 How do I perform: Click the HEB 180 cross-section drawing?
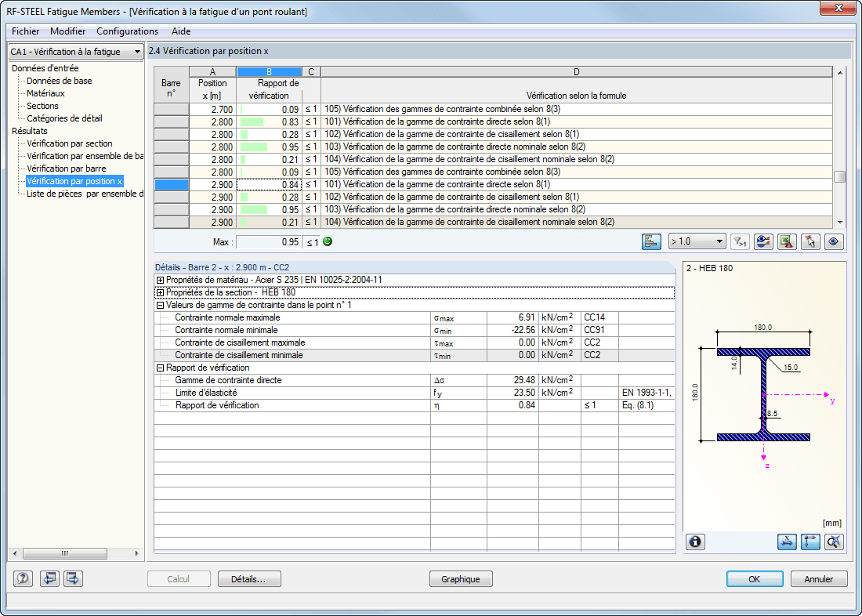(763, 393)
